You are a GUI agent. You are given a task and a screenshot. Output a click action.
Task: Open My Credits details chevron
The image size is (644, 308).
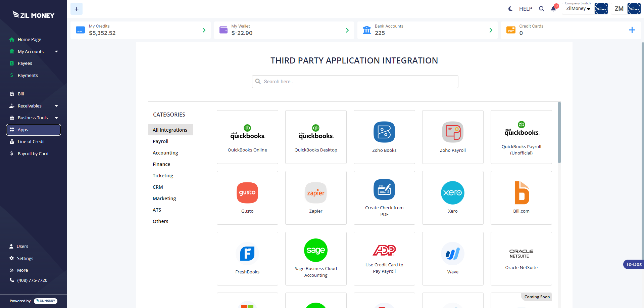204,30
